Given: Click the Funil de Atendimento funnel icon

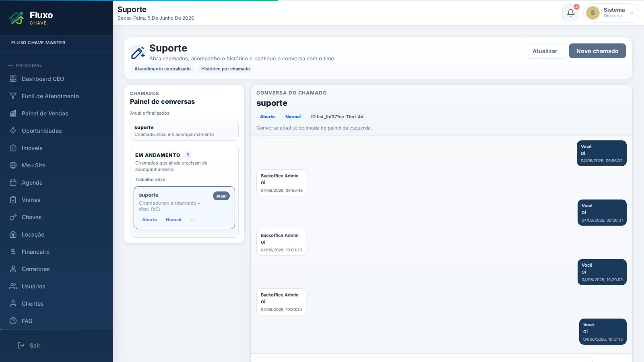Looking at the screenshot, I should [x=13, y=96].
